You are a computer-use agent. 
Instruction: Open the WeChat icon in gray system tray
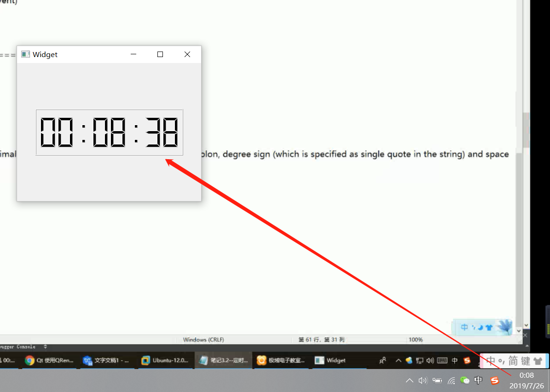tap(465, 380)
